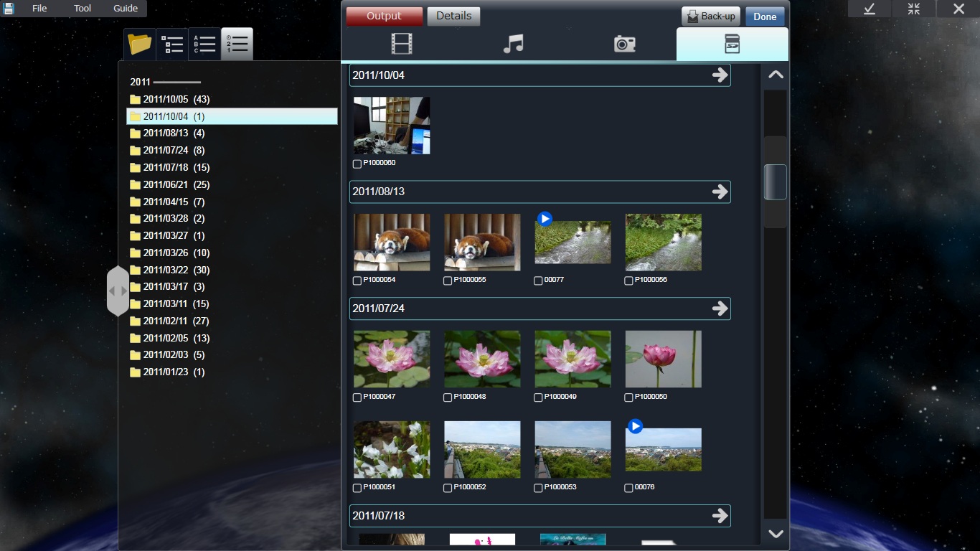Select the checklist view icon

click(172, 44)
